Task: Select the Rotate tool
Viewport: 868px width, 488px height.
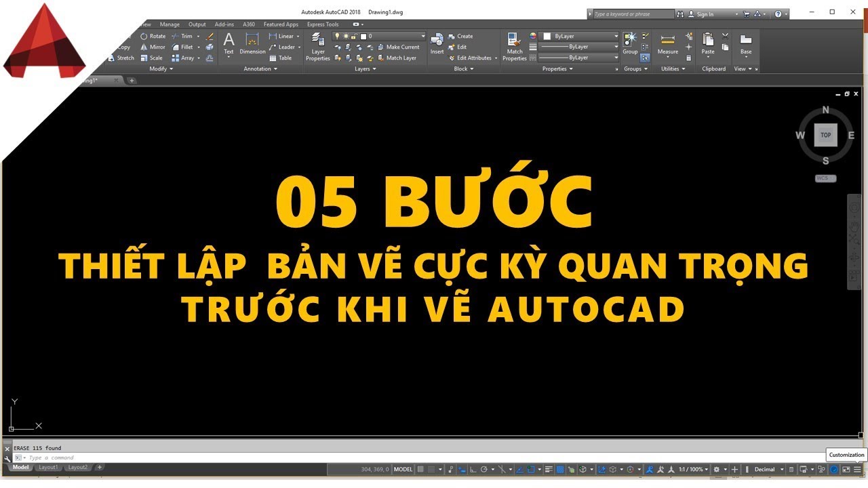Action: tap(153, 36)
